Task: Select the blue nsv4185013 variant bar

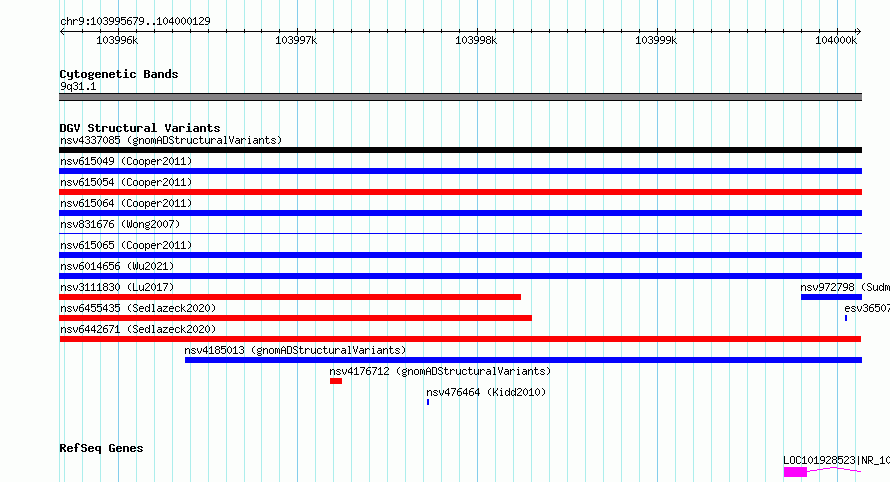Action: click(x=523, y=360)
